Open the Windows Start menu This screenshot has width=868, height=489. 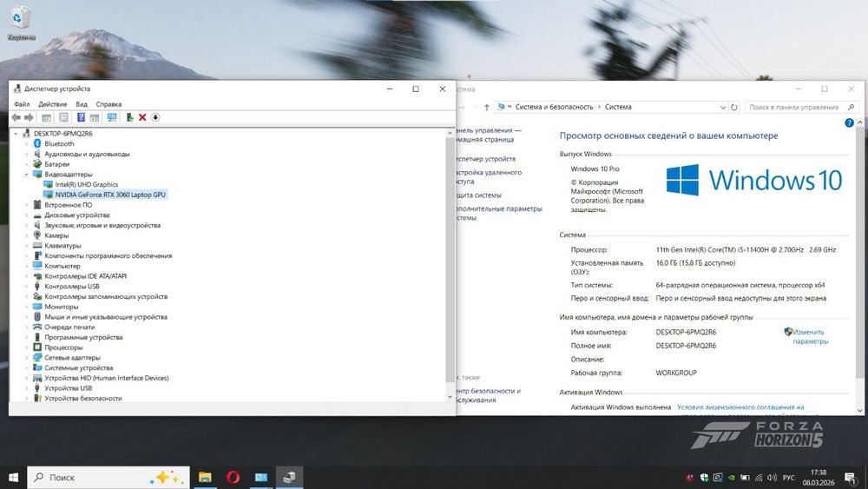(13, 478)
